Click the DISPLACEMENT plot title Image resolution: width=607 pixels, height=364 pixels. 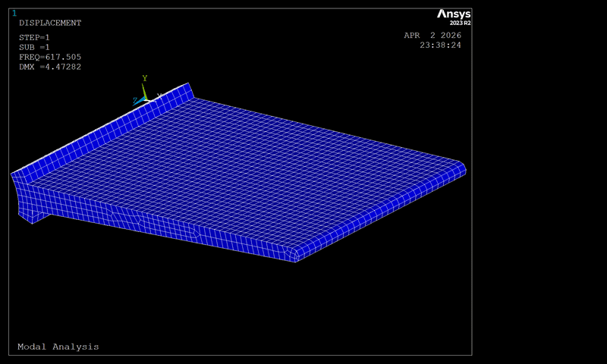pyautogui.click(x=49, y=23)
